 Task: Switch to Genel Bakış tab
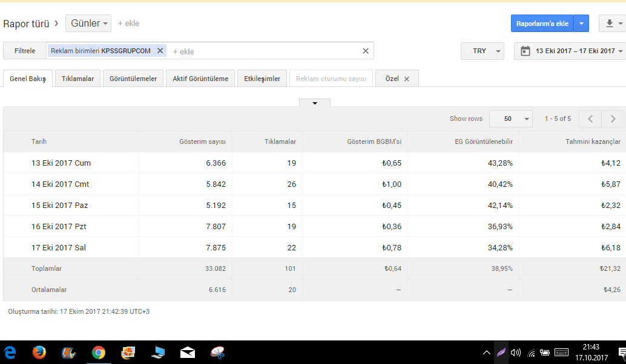pyautogui.click(x=28, y=79)
